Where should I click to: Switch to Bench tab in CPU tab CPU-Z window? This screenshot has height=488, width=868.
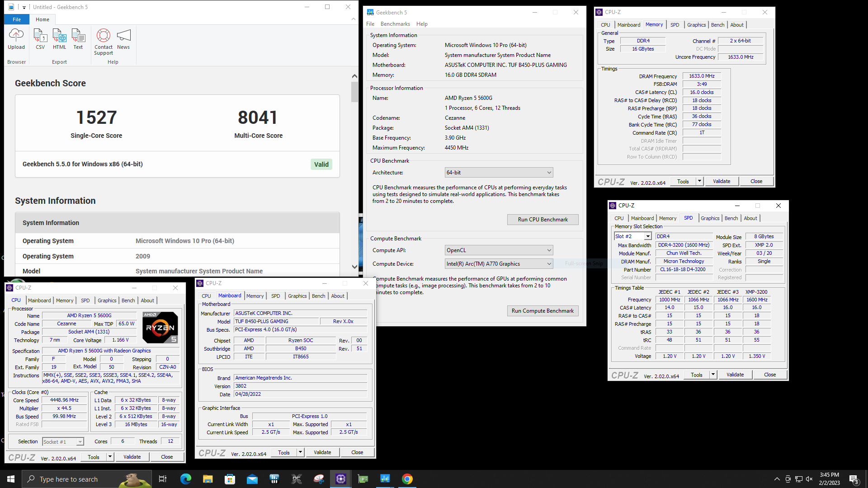click(128, 300)
